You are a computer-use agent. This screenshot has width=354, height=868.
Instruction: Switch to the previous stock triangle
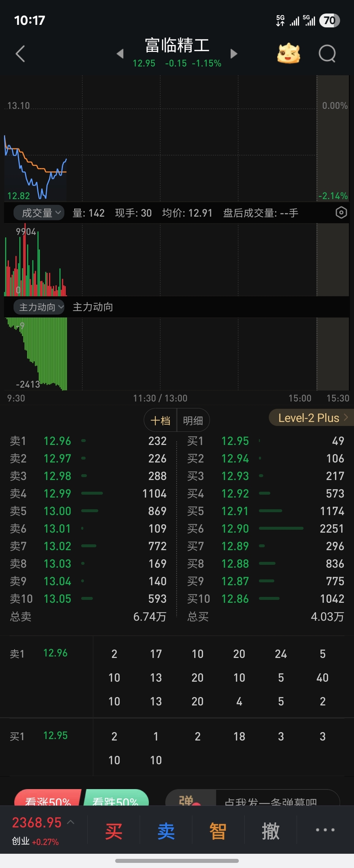120,54
